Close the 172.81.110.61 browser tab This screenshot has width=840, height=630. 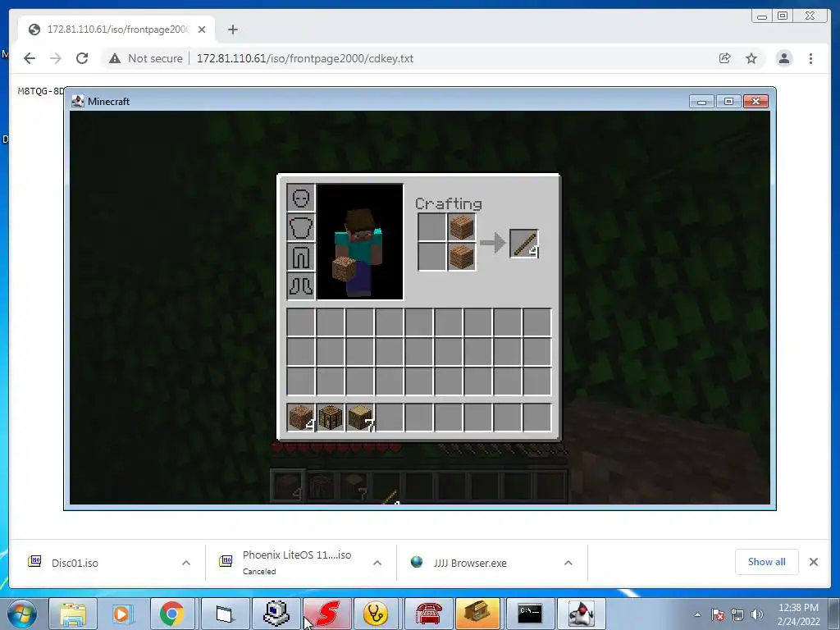[202, 30]
